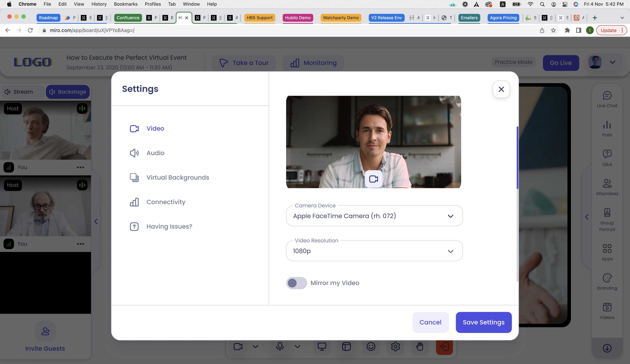Image resolution: width=630 pixels, height=364 pixels.
Task: Expand microphone options arrow in bottom toolbar
Action: point(297,346)
